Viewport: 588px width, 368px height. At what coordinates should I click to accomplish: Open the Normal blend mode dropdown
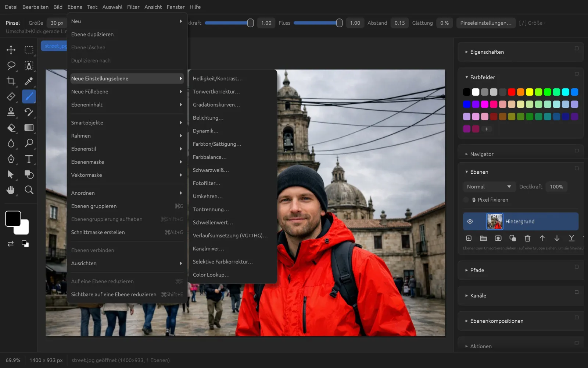(x=489, y=187)
